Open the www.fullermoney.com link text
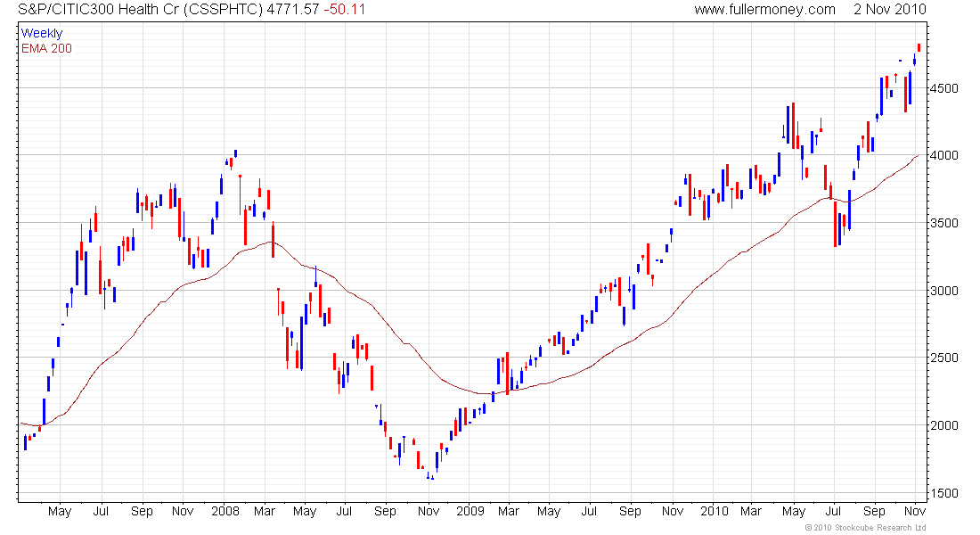 [764, 10]
